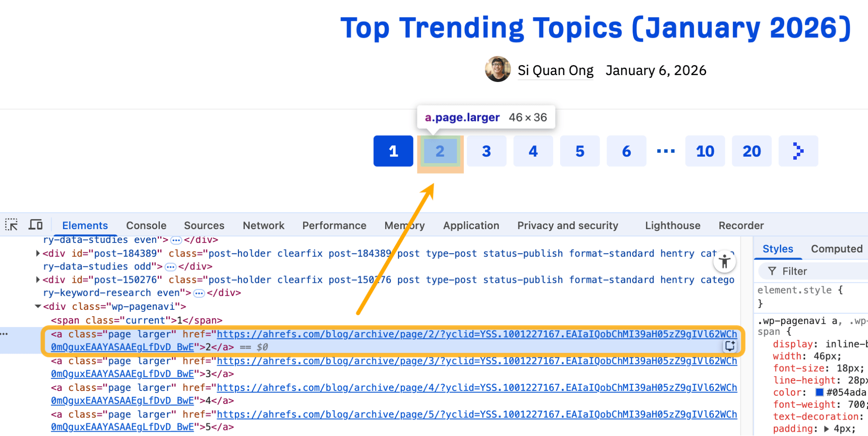Viewport: 868px width, 436px height.
Task: Click the accessibility floating icon
Action: [x=724, y=262]
